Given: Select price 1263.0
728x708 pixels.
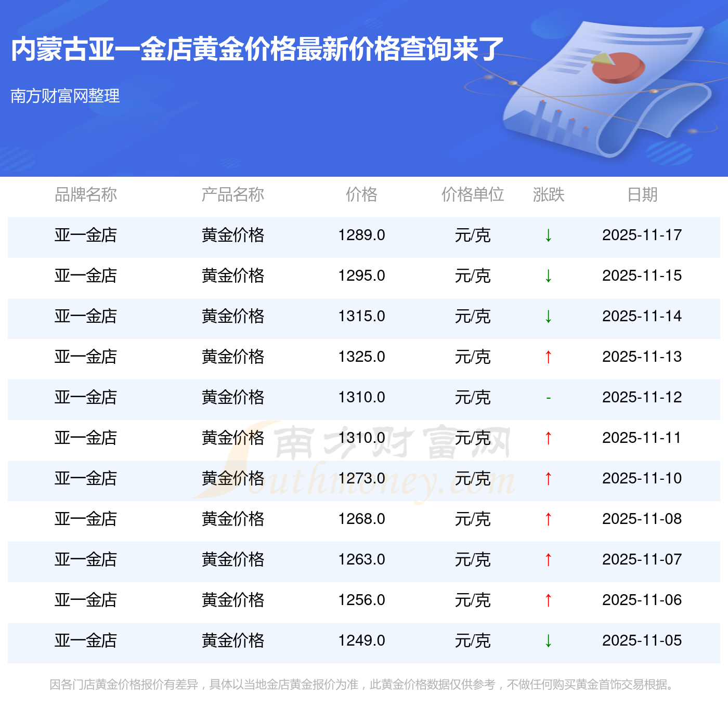Looking at the screenshot, I should coord(361,559).
